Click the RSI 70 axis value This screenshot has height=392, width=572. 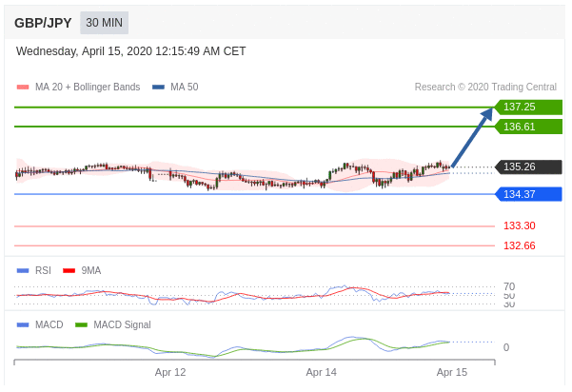pyautogui.click(x=509, y=286)
